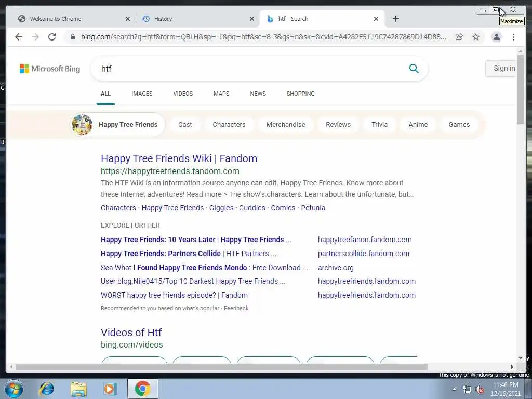Open Happy Tree Friends: 10 Years Later link
532x399 pixels.
(196, 240)
